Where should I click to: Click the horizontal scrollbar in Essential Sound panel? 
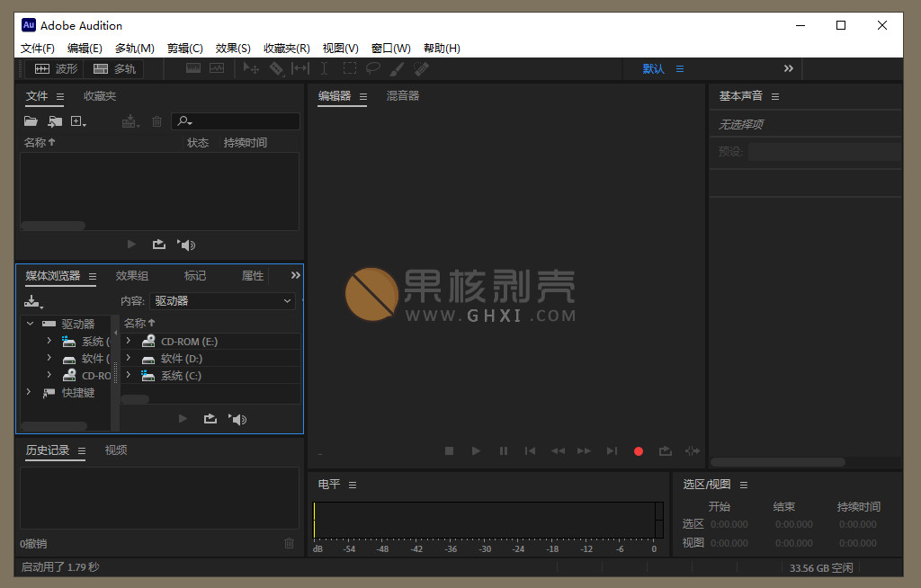coord(777,462)
